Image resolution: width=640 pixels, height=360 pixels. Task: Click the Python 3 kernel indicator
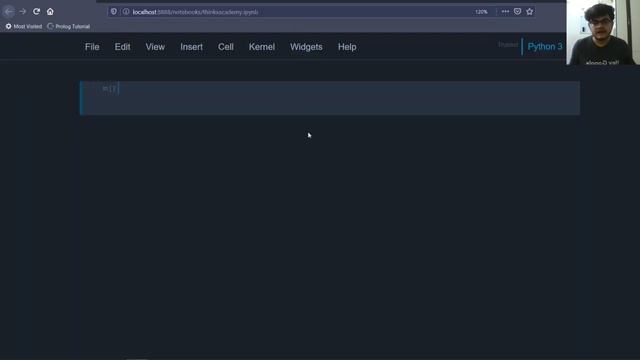(x=544, y=47)
